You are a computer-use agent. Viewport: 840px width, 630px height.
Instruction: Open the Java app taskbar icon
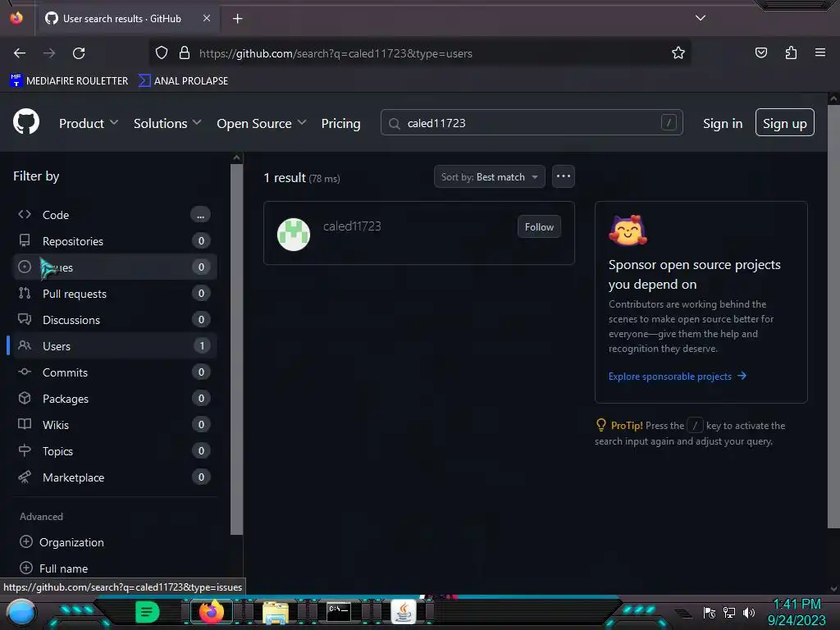click(404, 612)
